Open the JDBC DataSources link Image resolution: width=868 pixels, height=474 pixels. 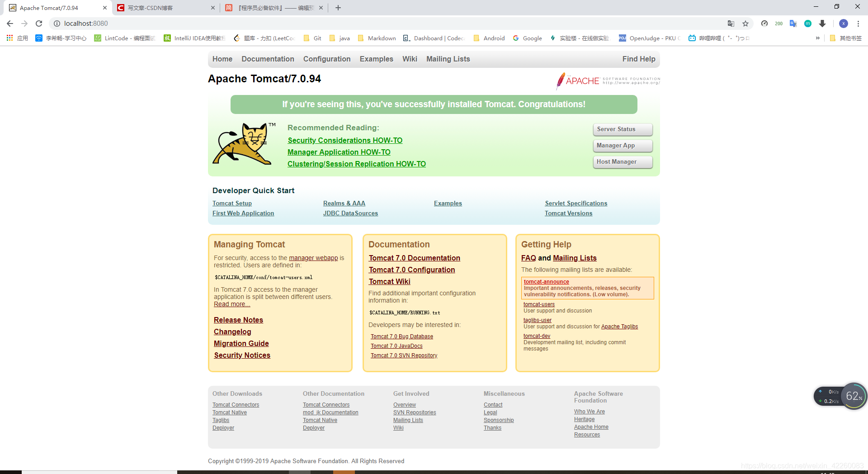coord(350,213)
